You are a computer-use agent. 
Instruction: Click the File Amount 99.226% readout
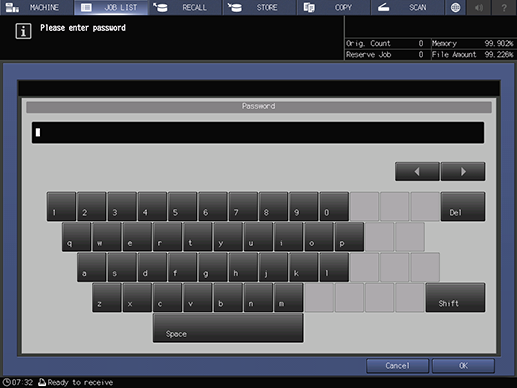(472, 54)
